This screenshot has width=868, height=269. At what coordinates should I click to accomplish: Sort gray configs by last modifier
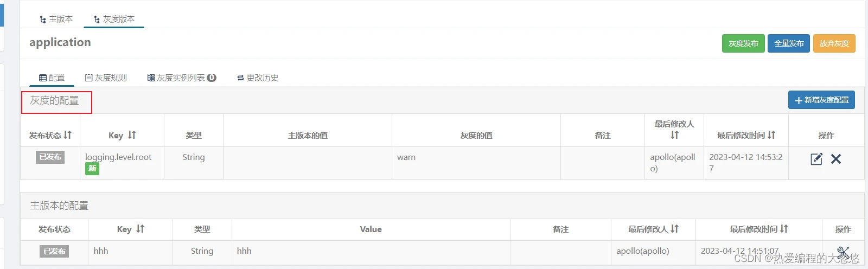click(x=674, y=135)
